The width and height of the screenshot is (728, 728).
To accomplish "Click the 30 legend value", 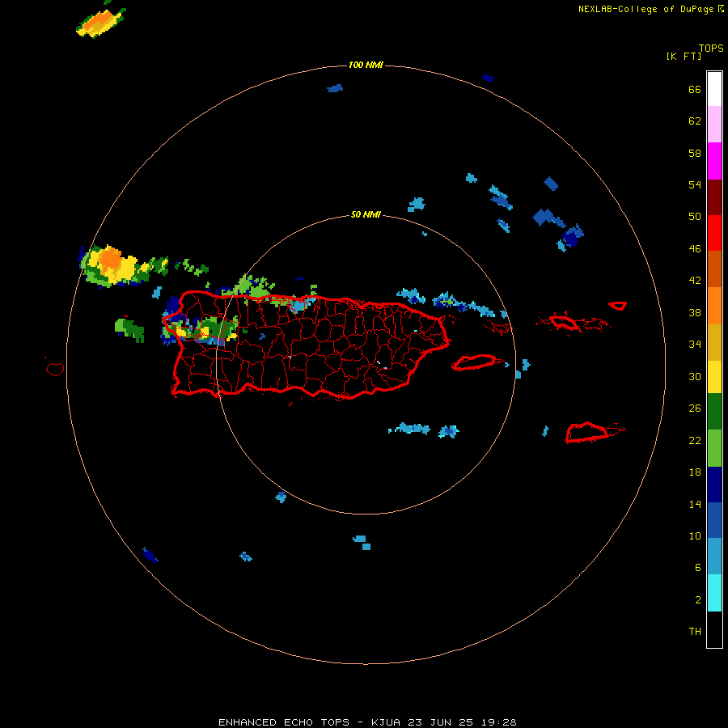I will click(x=695, y=376).
